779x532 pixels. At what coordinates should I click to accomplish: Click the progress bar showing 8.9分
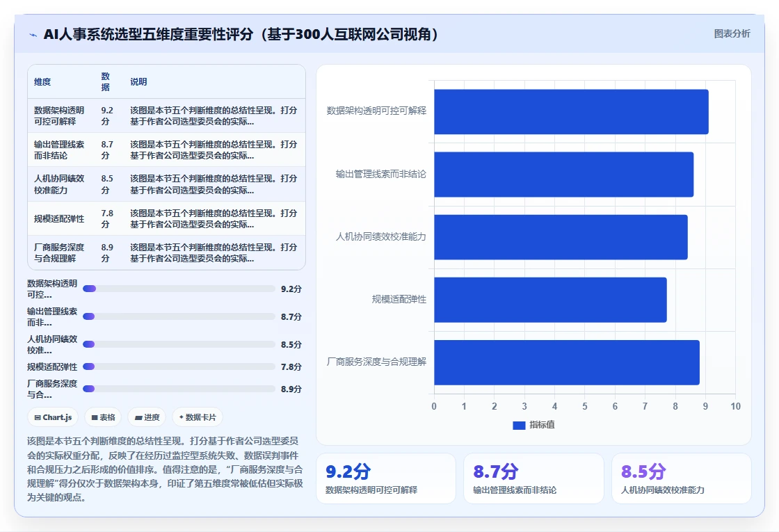tap(179, 389)
